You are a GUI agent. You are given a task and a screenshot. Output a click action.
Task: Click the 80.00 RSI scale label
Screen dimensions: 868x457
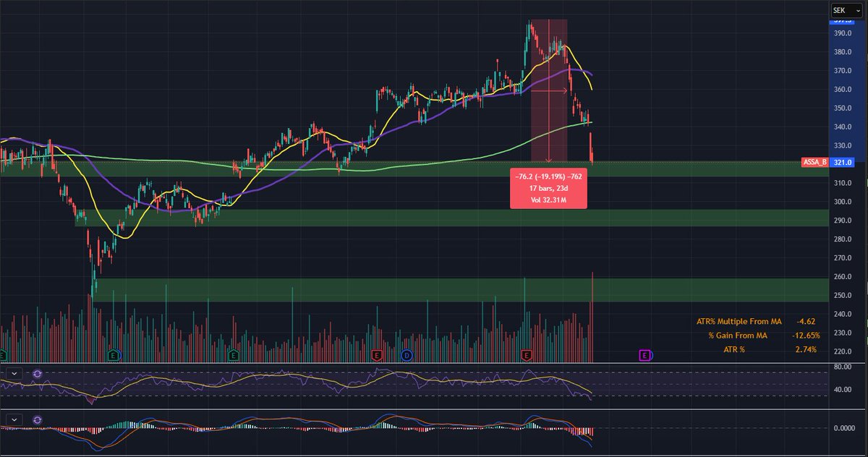coord(842,367)
